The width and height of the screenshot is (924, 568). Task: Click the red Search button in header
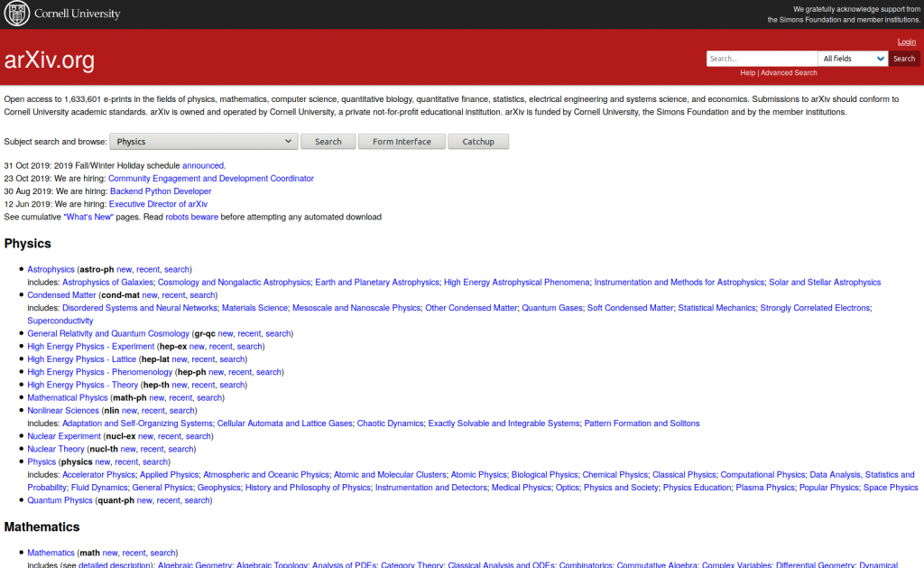(x=903, y=59)
